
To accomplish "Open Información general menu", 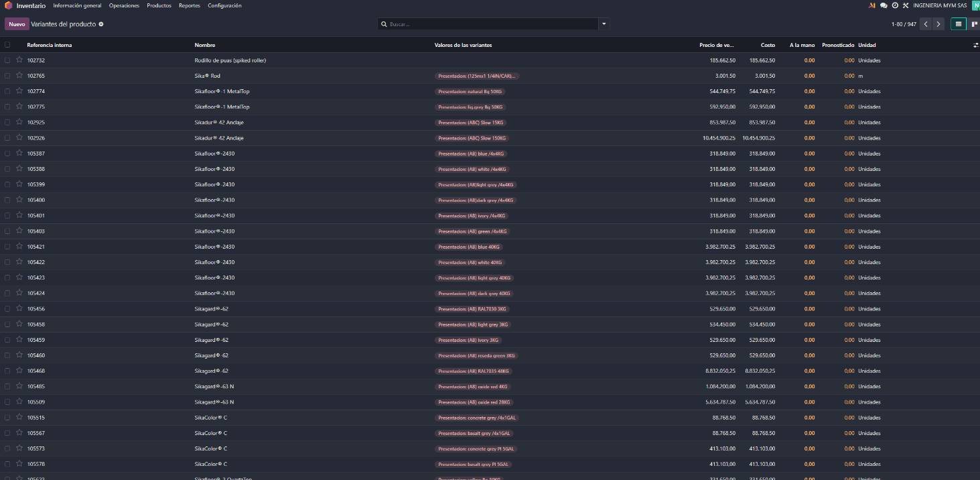I will coord(77,5).
